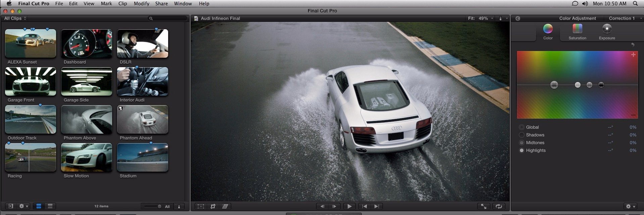Switch browser to filmstrip view
The height and width of the screenshot is (215, 644).
39,206
